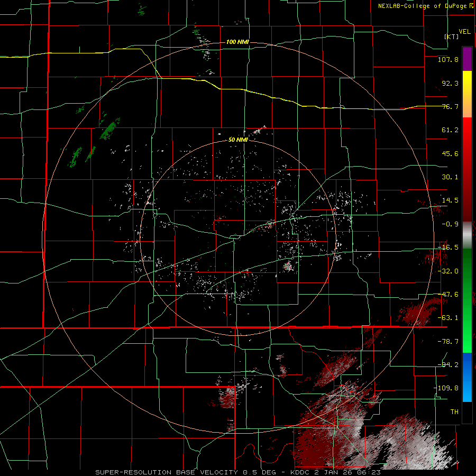Viewport: 476px width, 476px height.
Task: Select the -109.8 velocity scale value
Action: tap(446, 388)
